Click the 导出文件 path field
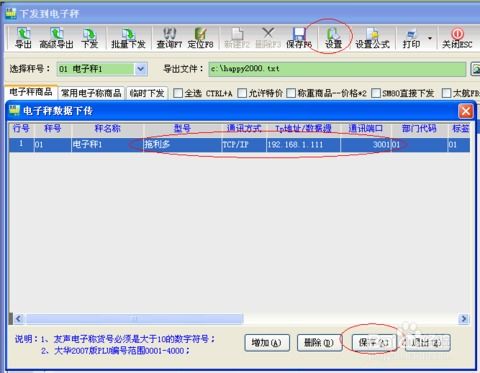 337,69
